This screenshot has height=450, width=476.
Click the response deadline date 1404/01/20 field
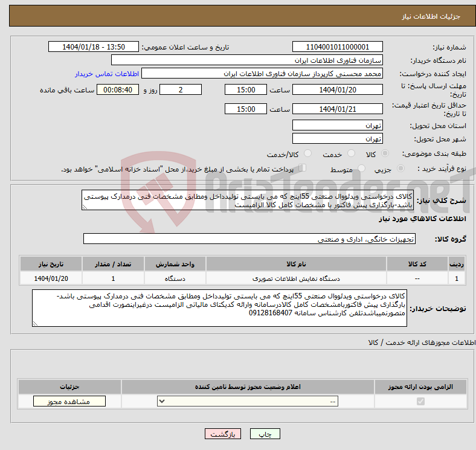[337, 89]
